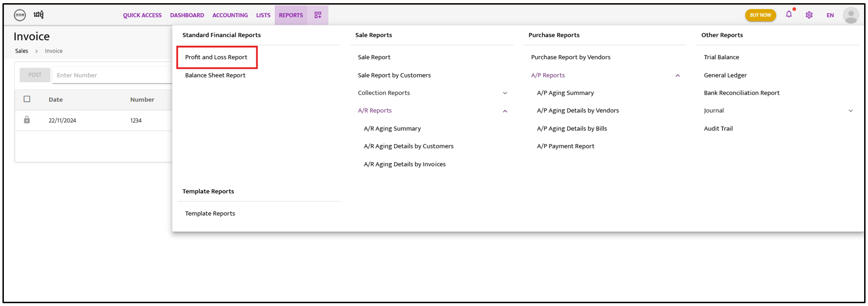Open A/R Aging Summary
The width and height of the screenshot is (868, 306).
pyautogui.click(x=392, y=129)
